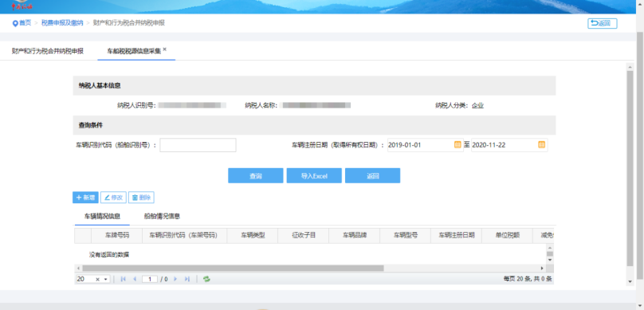Click the 查询 button

(256, 176)
